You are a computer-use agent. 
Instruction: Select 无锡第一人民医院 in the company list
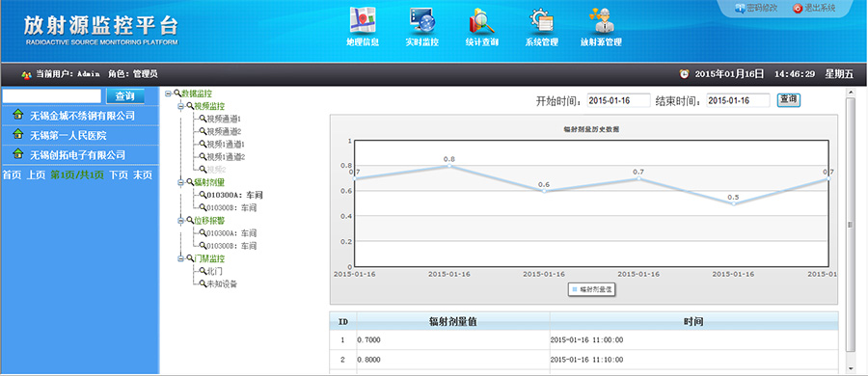click(68, 135)
